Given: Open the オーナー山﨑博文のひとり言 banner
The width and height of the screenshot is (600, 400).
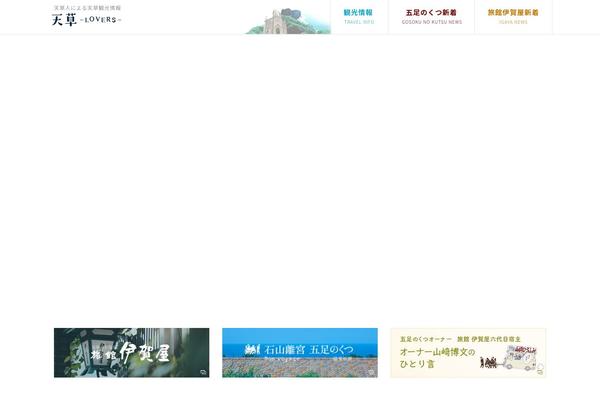Looking at the screenshot, I should point(468,353).
